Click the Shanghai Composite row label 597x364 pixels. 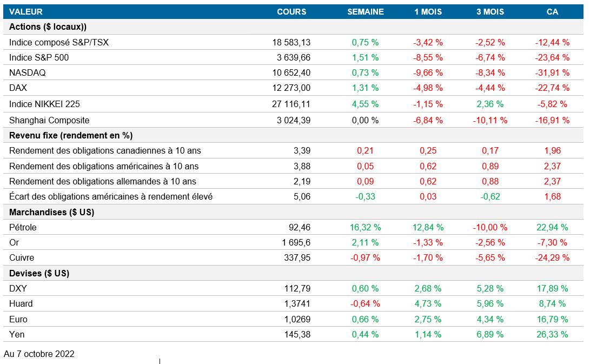coord(49,120)
